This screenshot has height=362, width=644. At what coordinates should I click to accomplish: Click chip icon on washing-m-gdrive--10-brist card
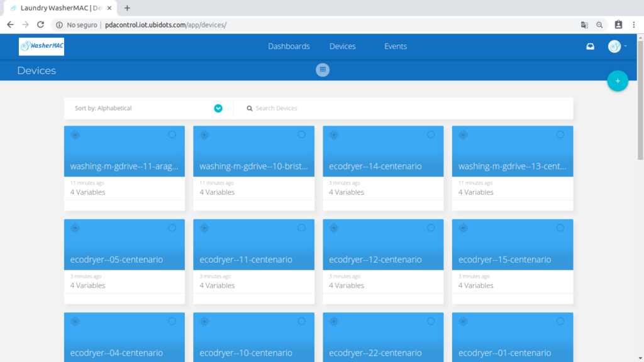click(x=204, y=134)
